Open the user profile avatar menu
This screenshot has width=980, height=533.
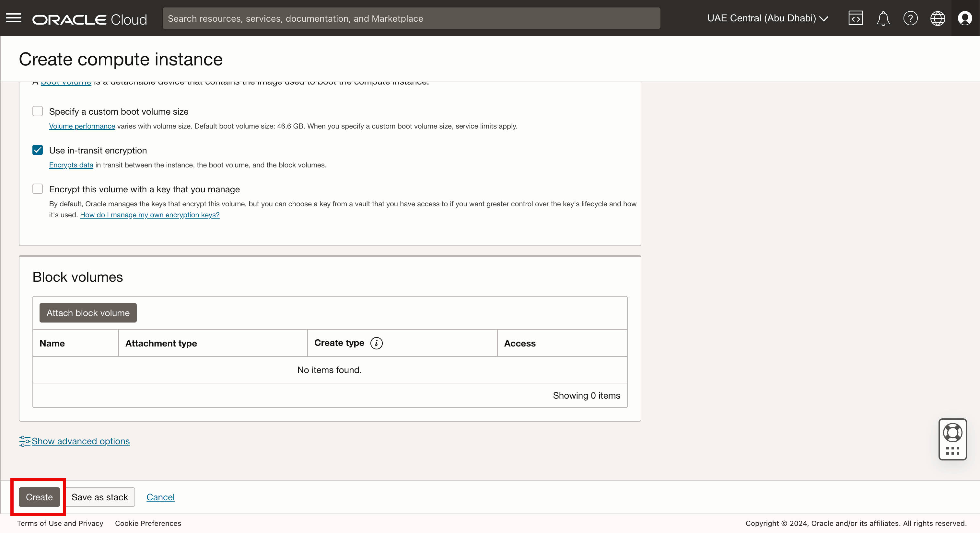point(965,18)
